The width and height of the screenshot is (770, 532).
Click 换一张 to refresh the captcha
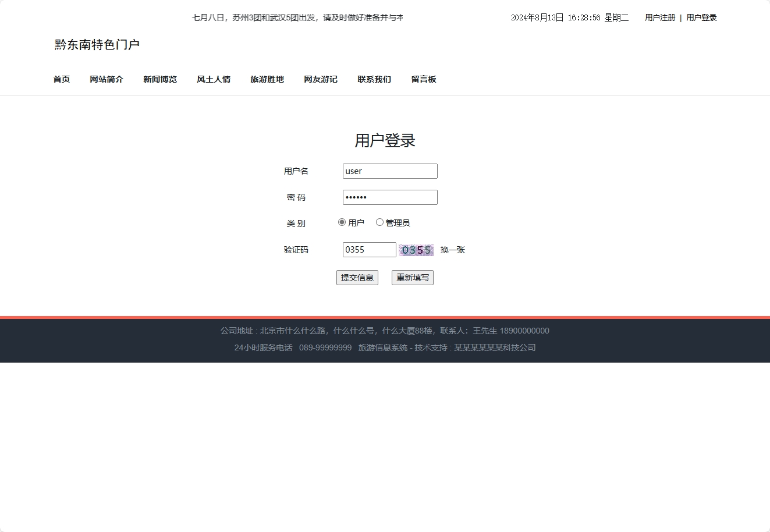(452, 249)
